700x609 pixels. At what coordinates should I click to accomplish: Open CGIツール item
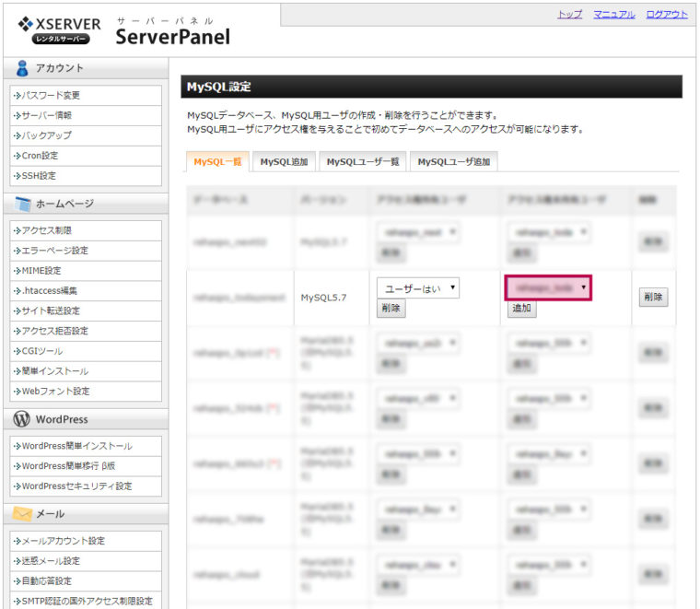pos(86,351)
